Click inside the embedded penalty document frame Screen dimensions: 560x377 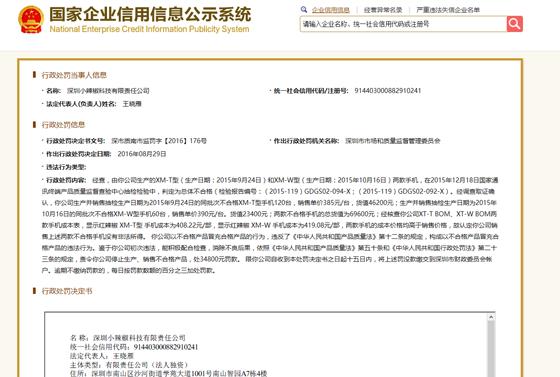(266, 345)
